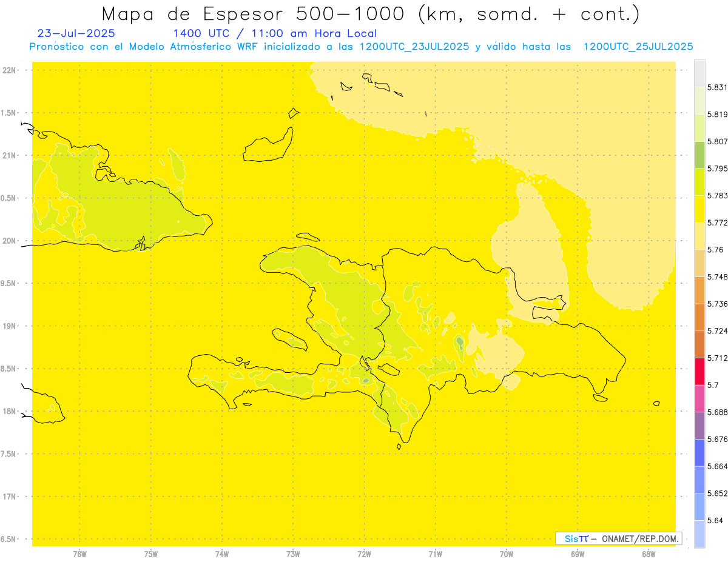This screenshot has width=728, height=562.
Task: Pick the orange swatch between 5.736 and 5.748
Action: click(699, 290)
